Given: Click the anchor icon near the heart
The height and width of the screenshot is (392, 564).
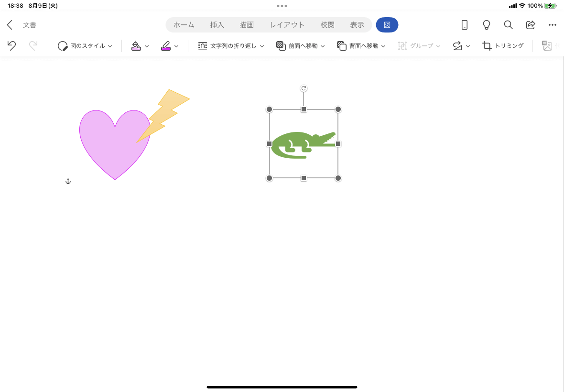Looking at the screenshot, I should [68, 181].
